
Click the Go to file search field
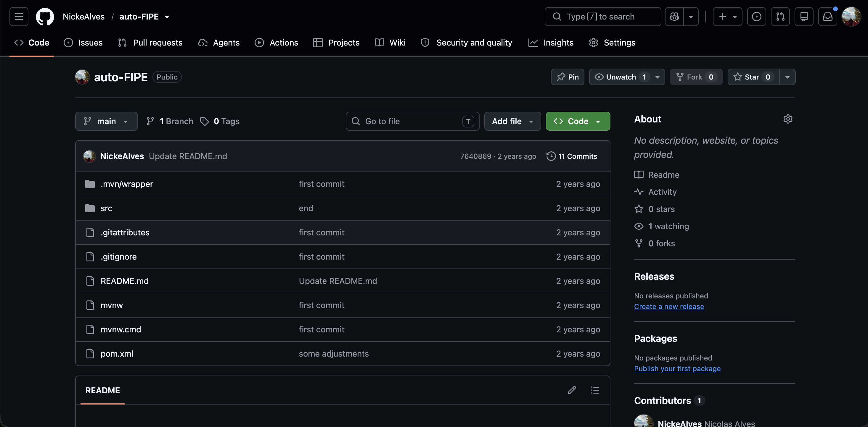412,121
